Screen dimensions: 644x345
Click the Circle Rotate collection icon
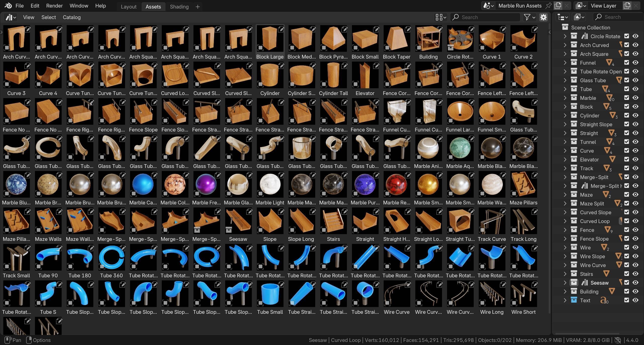[574, 36]
